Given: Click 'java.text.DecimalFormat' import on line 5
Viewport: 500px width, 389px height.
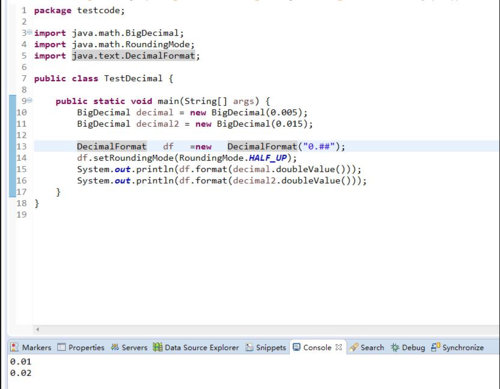Looking at the screenshot, I should (134, 56).
